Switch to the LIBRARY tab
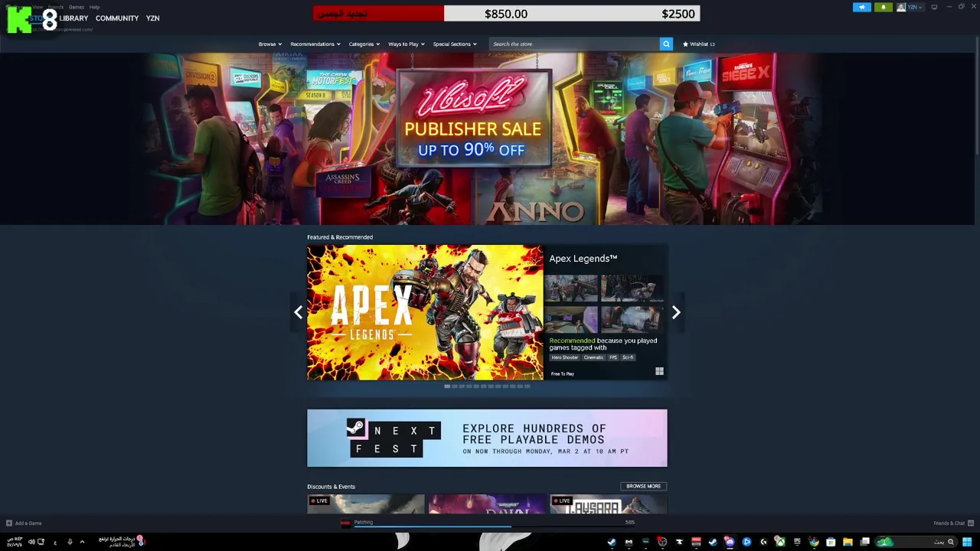Image resolution: width=980 pixels, height=551 pixels. click(x=73, y=18)
